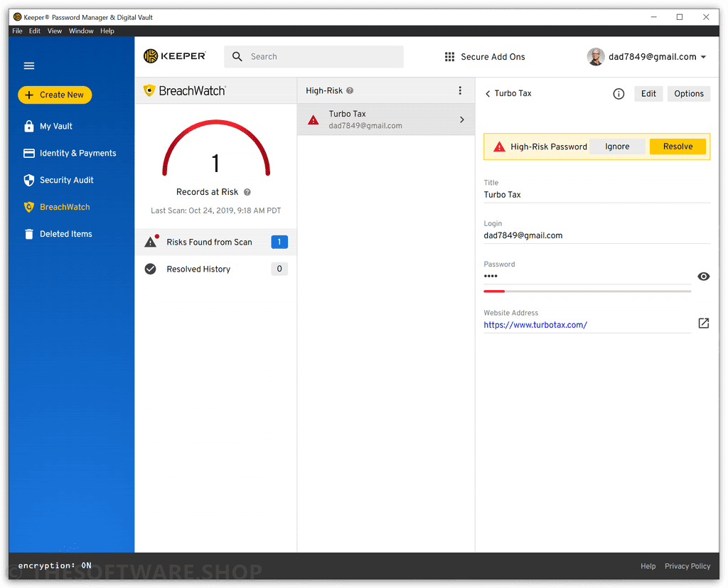Maximize the Keeper window
Screen dimensions: 728x588
point(679,17)
